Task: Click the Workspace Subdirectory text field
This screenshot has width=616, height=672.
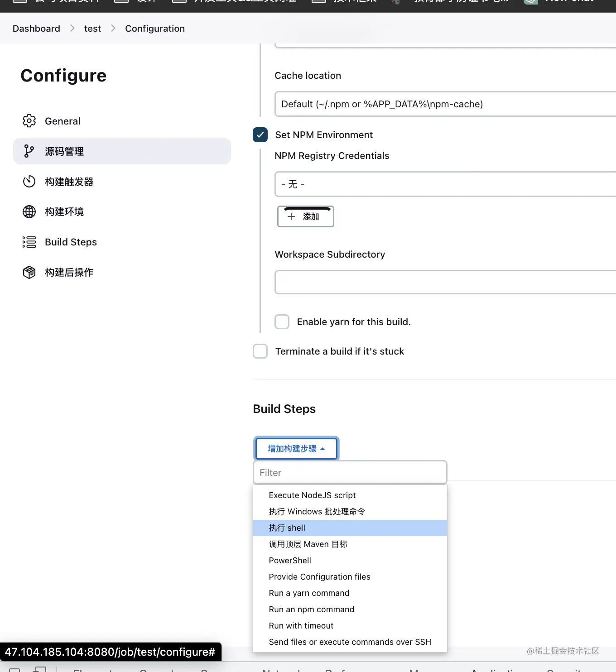Action: tap(444, 282)
